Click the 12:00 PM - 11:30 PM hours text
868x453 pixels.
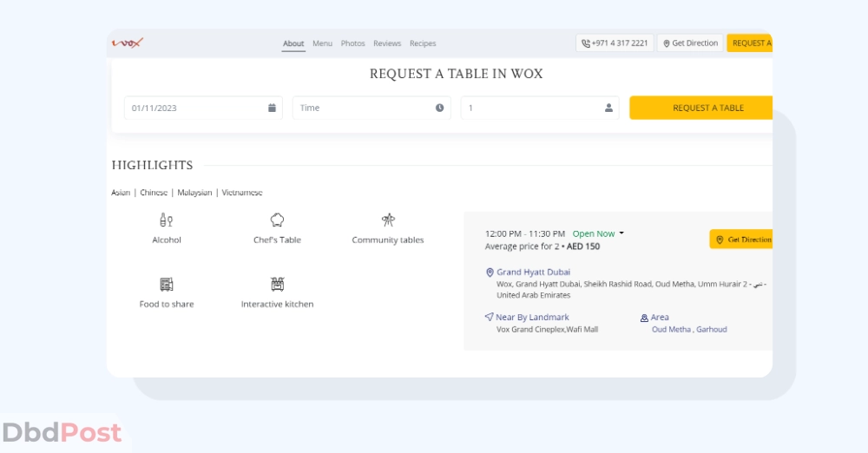tap(525, 233)
